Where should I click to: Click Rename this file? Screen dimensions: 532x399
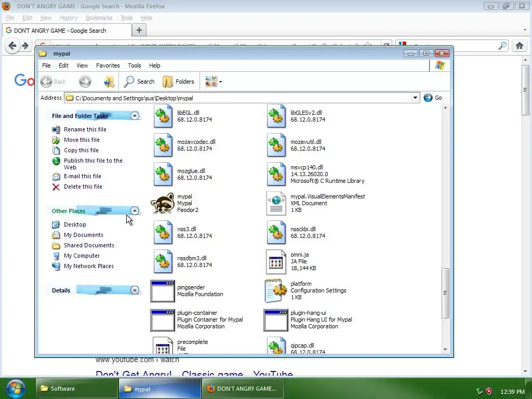pos(85,129)
